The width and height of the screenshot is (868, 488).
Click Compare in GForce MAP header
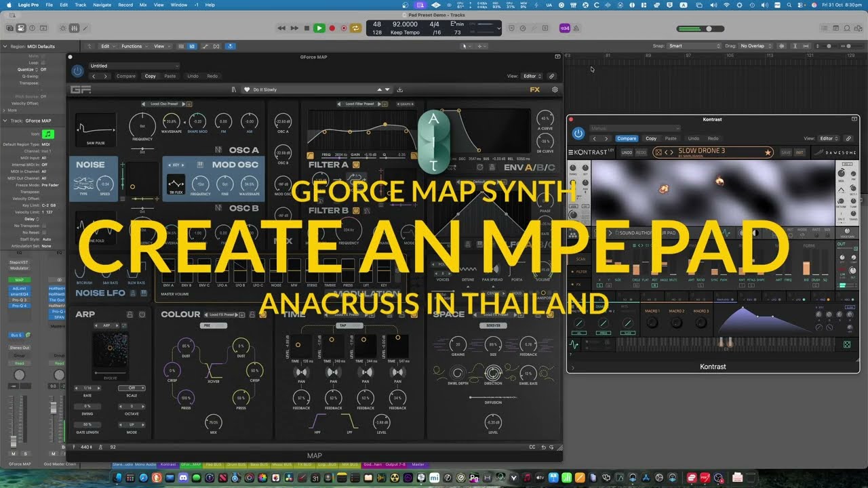click(126, 76)
